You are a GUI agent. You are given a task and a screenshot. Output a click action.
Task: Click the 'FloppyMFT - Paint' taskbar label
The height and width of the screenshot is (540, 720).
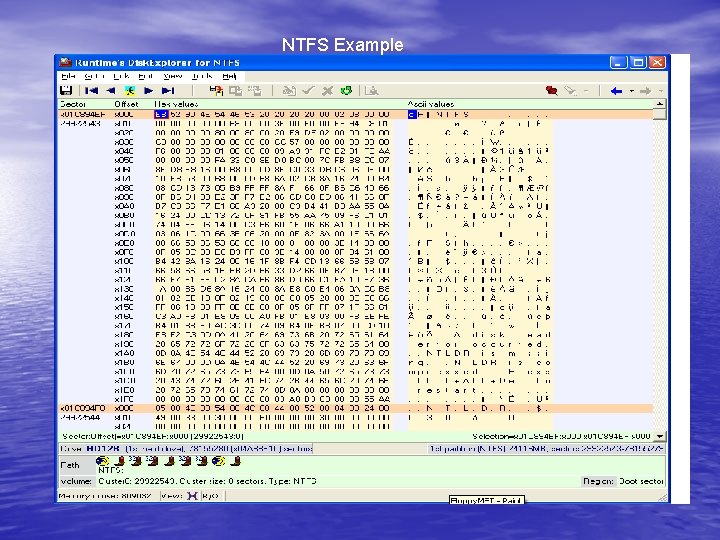pyautogui.click(x=486, y=501)
